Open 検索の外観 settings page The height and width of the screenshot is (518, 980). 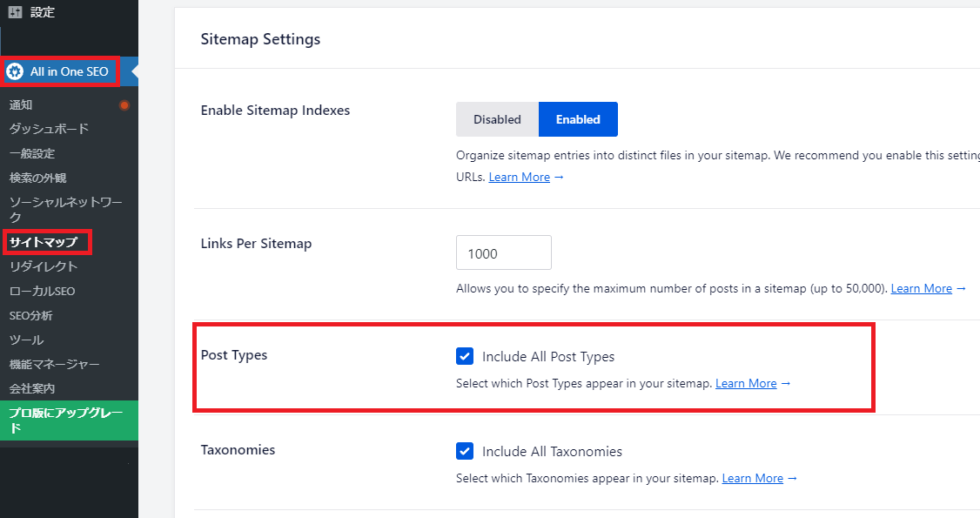(37, 178)
